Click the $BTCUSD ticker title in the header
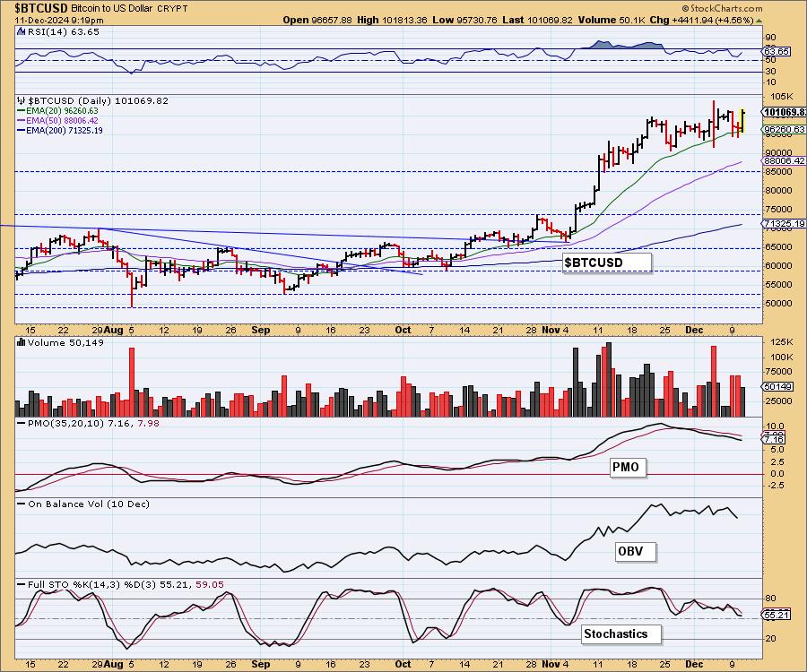Screen dimensions: 807x672 [x=40, y=8]
